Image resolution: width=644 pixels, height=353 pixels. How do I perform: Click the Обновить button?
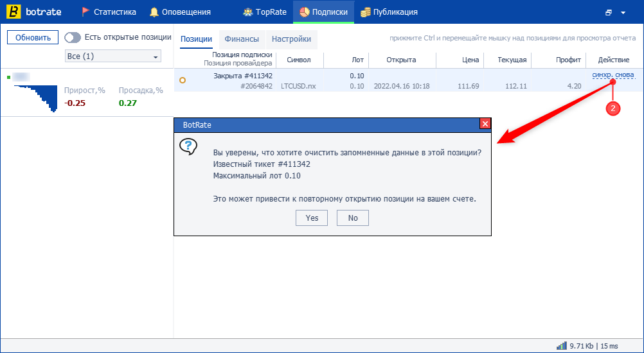point(33,38)
